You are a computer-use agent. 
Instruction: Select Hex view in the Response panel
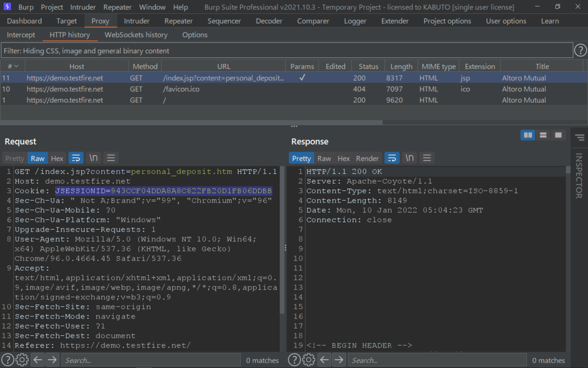(344, 158)
